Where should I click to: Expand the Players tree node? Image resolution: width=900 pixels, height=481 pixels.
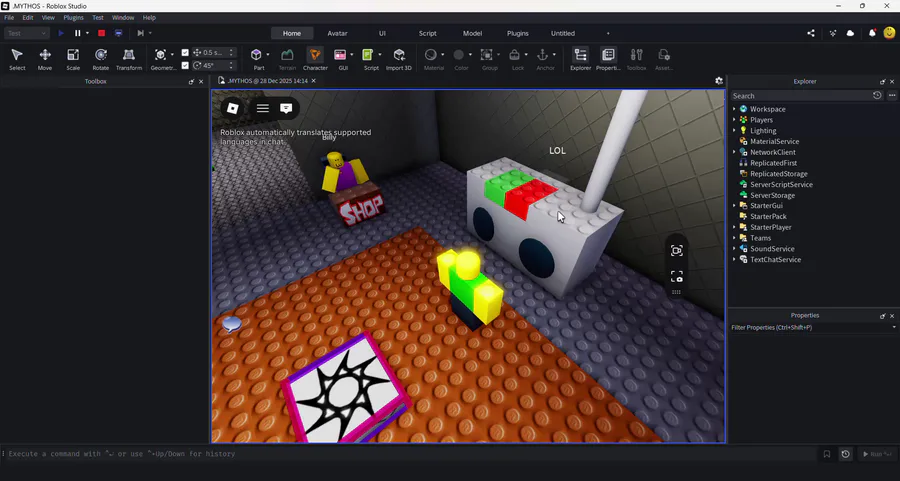(734, 120)
